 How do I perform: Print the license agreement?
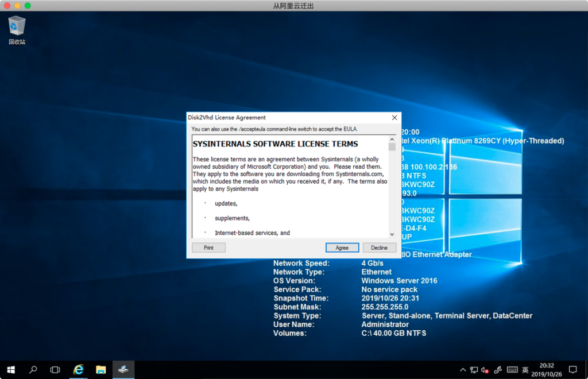coord(208,247)
